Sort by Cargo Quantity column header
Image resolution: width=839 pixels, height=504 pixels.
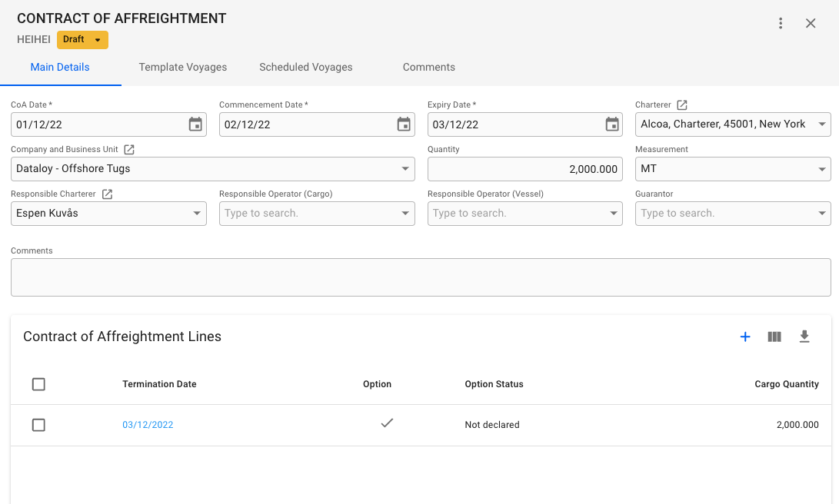click(x=786, y=384)
